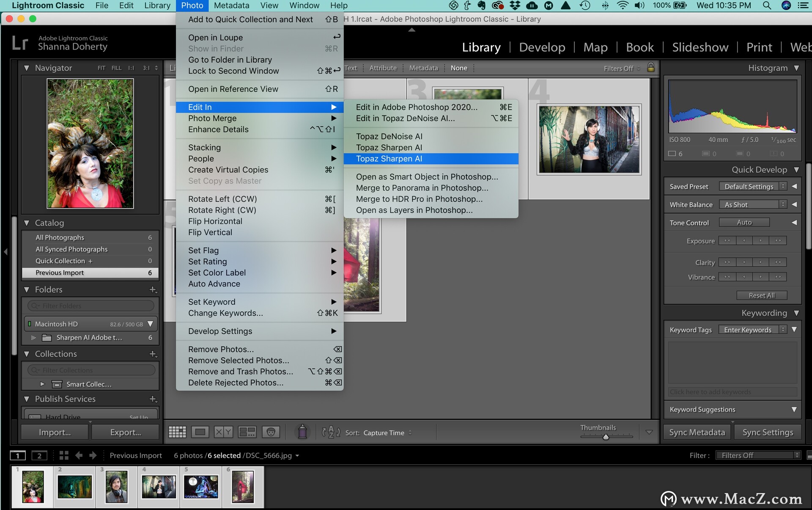812x510 pixels.
Task: Select Edit in Adobe Photoshop 2020
Action: pos(431,107)
